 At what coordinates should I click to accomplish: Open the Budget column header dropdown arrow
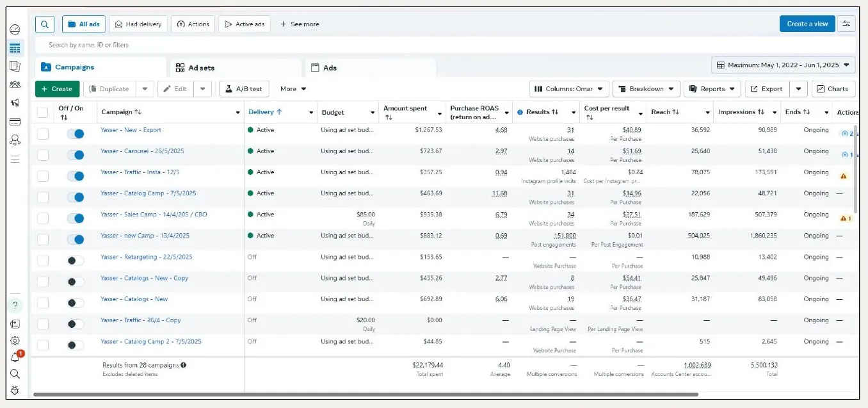pyautogui.click(x=373, y=113)
